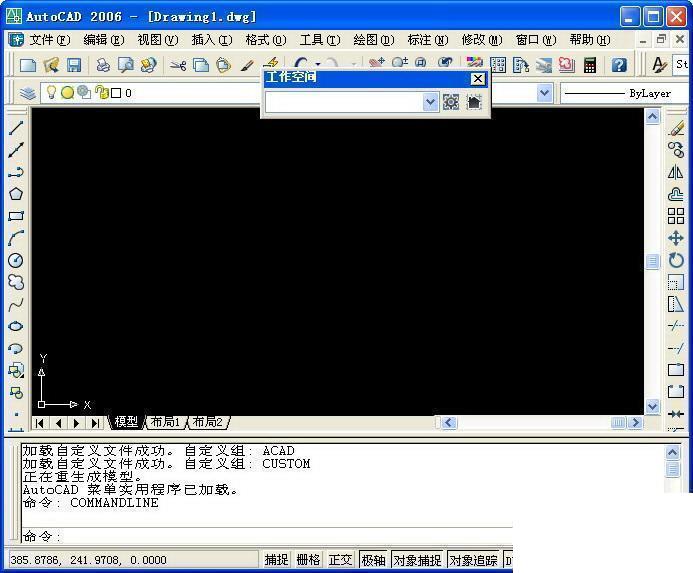Select the Copy Object tool
Image resolution: width=693 pixels, height=573 pixels.
(x=676, y=150)
